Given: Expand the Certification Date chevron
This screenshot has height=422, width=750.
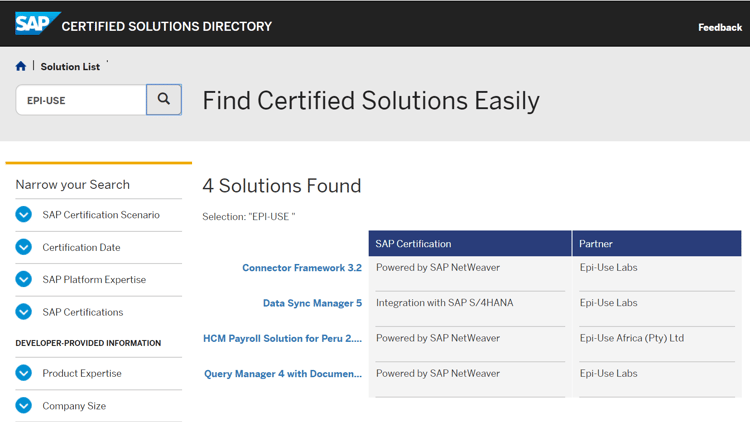Looking at the screenshot, I should [23, 247].
